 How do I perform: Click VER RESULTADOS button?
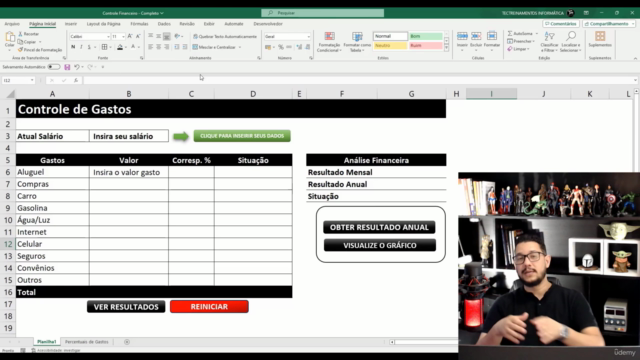point(126,307)
